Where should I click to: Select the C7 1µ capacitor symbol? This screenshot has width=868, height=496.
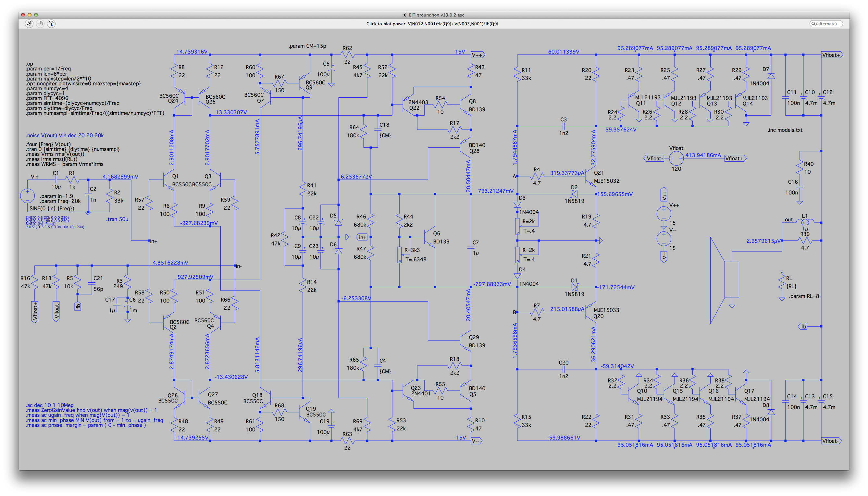471,248
